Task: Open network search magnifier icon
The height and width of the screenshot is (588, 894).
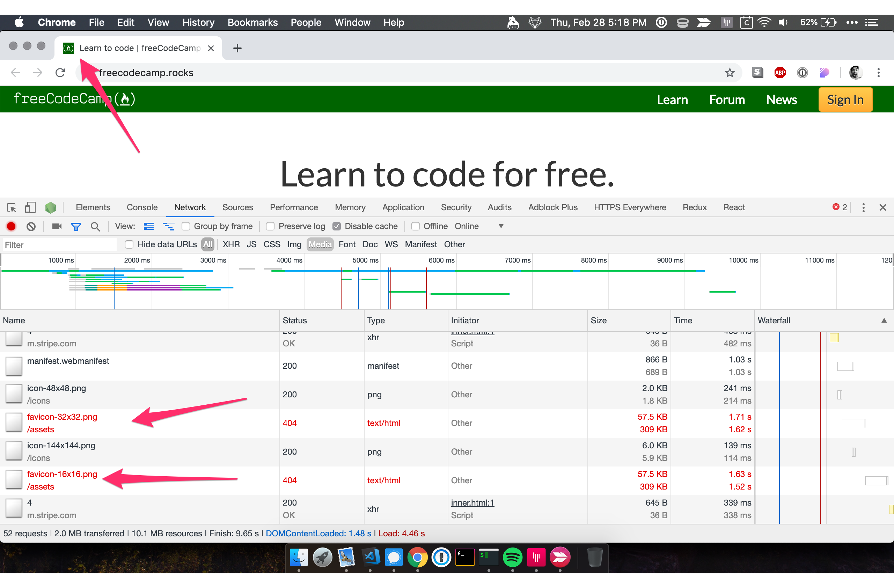Action: coord(95,226)
